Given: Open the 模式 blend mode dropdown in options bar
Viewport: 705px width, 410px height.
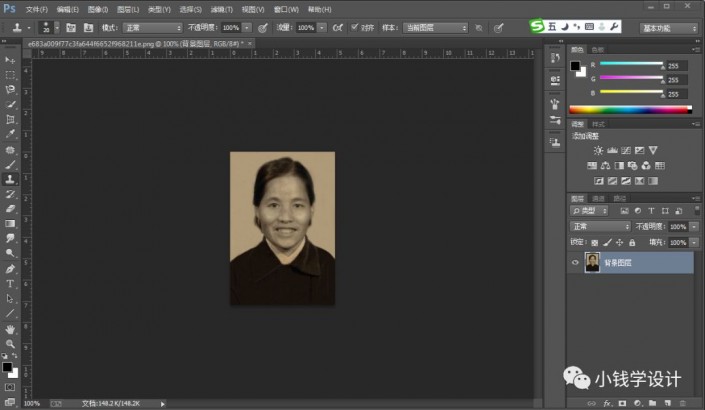Looking at the screenshot, I should coord(152,28).
